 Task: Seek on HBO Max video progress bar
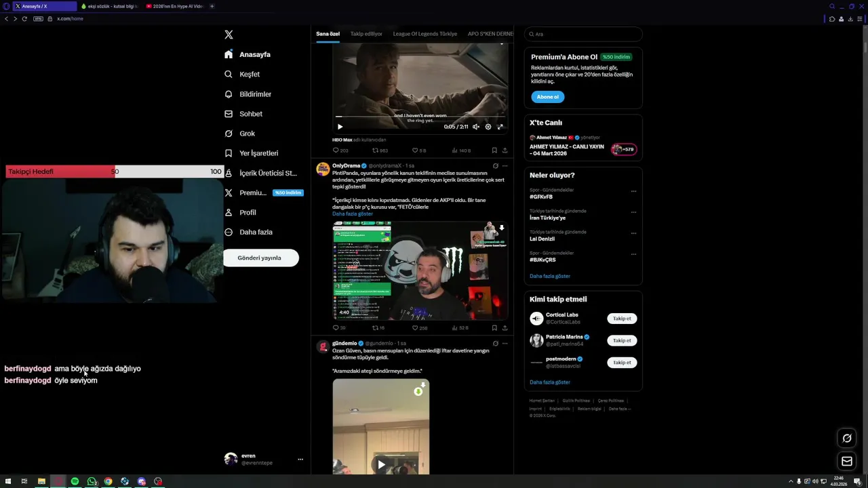coord(420,117)
